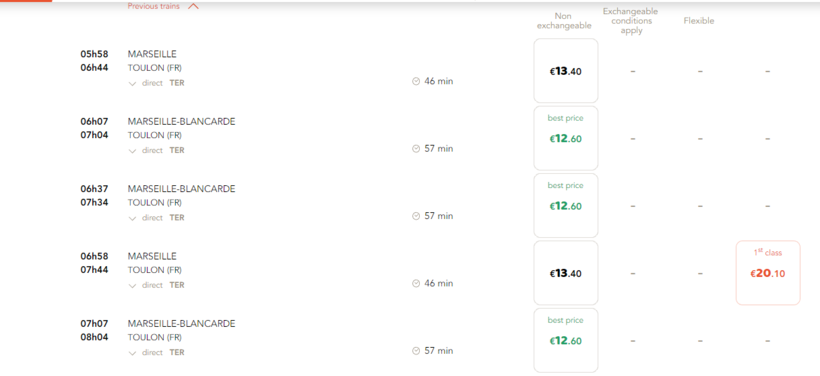
Task: Expand details of 06h58 Marseille train
Action: (x=132, y=286)
